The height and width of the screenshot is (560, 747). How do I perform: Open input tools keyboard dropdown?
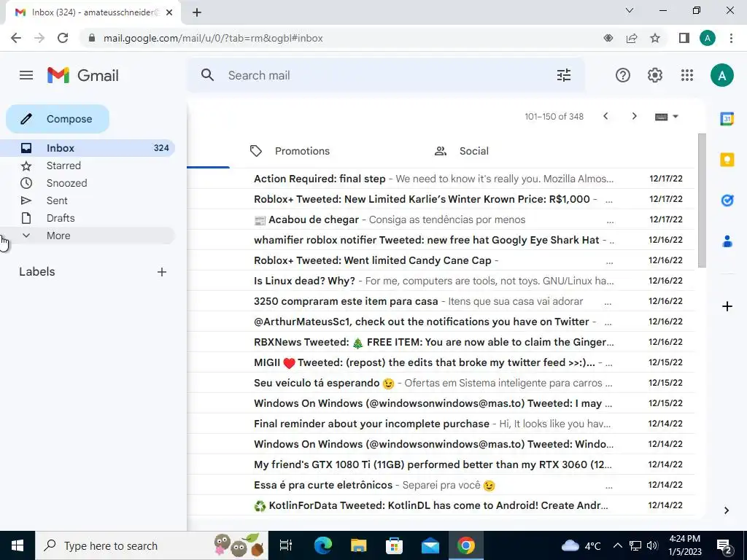[x=667, y=117]
